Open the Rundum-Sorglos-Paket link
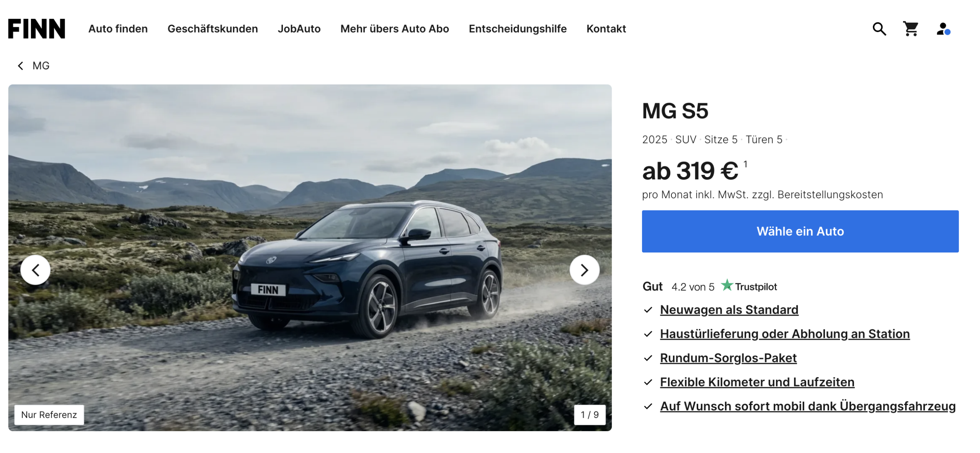Image resolution: width=980 pixels, height=453 pixels. (x=728, y=358)
